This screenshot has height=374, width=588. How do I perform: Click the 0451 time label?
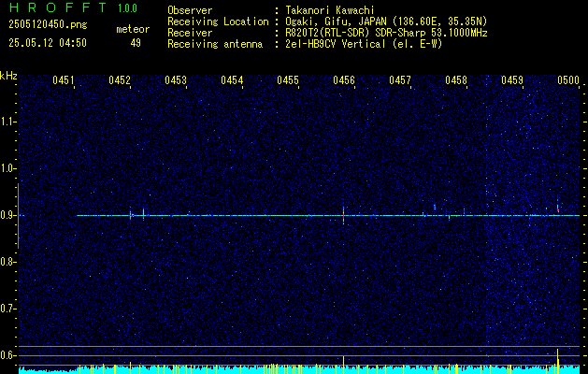tap(64, 80)
